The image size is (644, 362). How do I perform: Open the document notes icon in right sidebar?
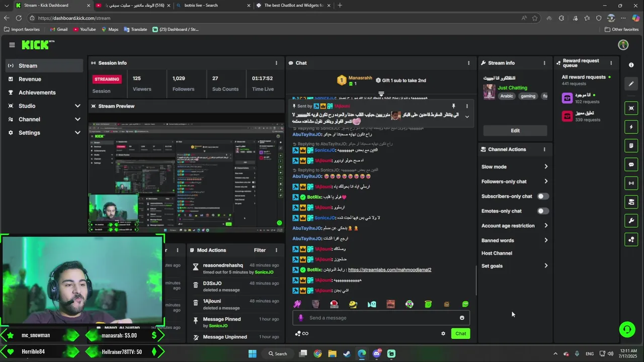tap(631, 146)
